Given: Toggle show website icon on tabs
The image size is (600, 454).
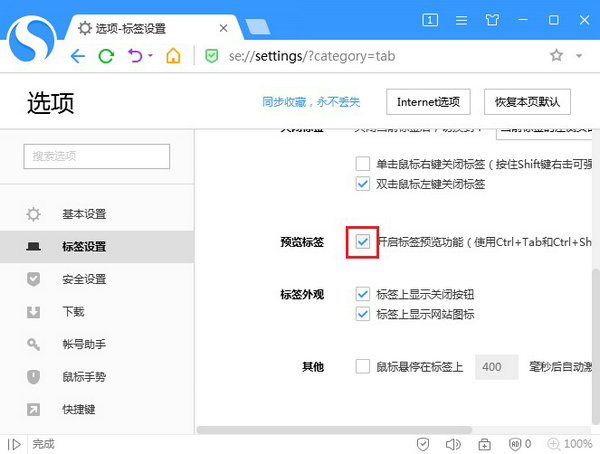Looking at the screenshot, I should pos(363,314).
